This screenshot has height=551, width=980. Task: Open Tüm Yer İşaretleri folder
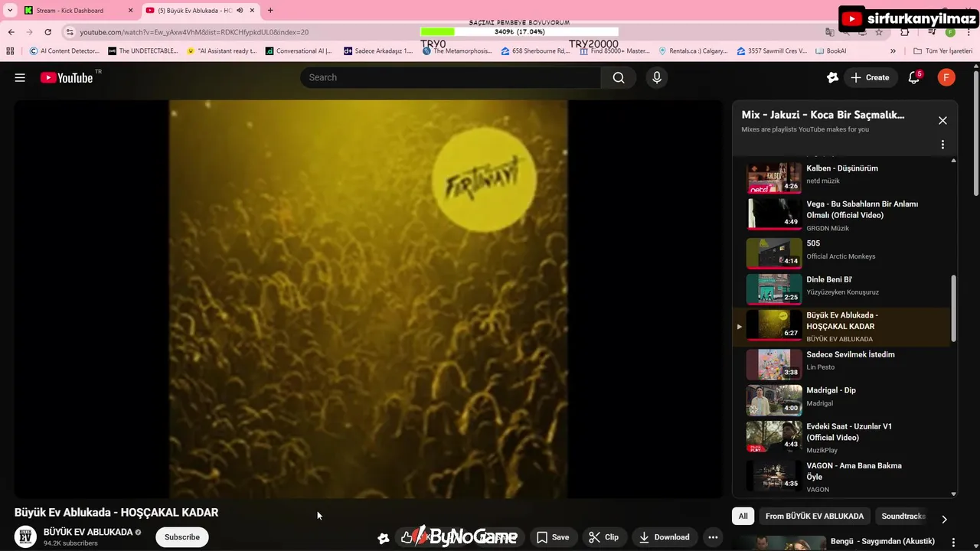point(942,51)
